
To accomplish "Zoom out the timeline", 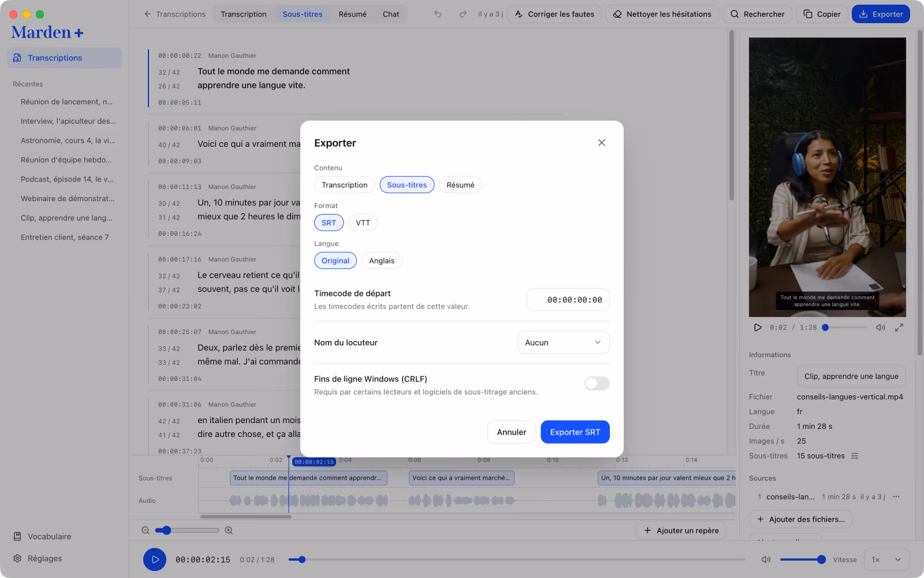I will [x=146, y=530].
